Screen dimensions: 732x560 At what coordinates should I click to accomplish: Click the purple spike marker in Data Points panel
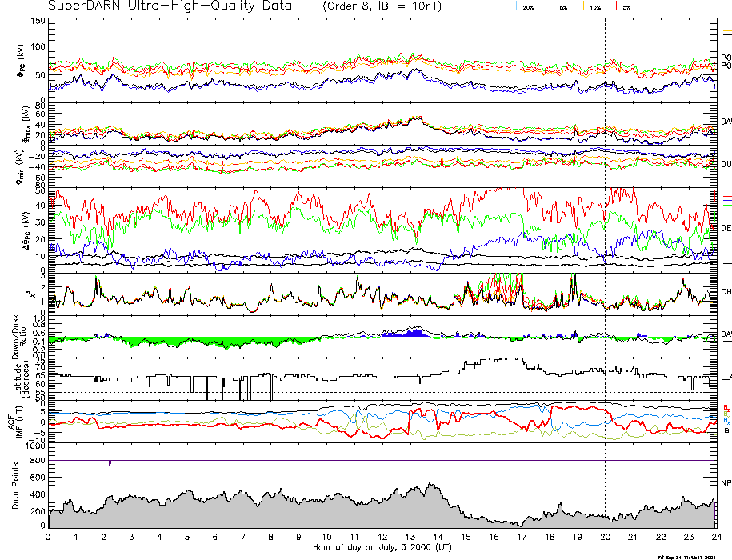coord(110,465)
